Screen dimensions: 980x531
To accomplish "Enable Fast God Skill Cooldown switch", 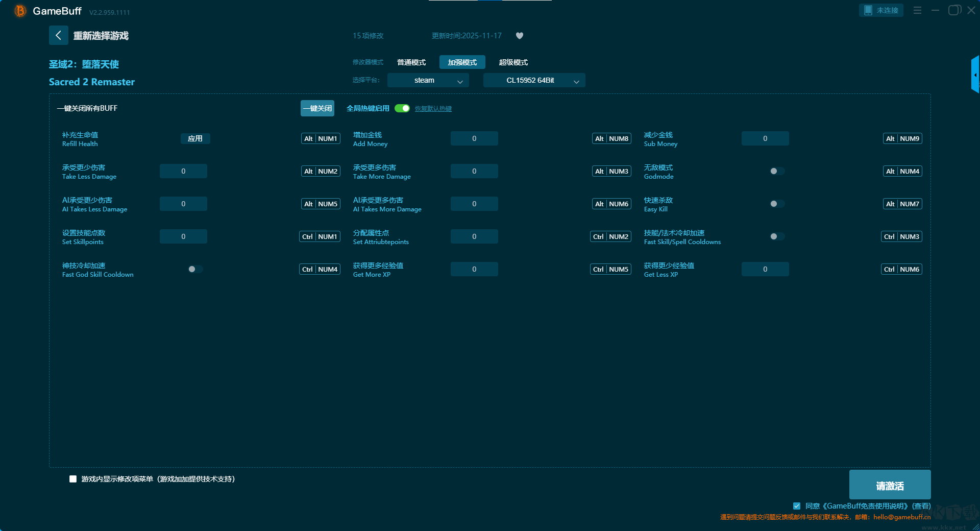I will click(x=195, y=269).
